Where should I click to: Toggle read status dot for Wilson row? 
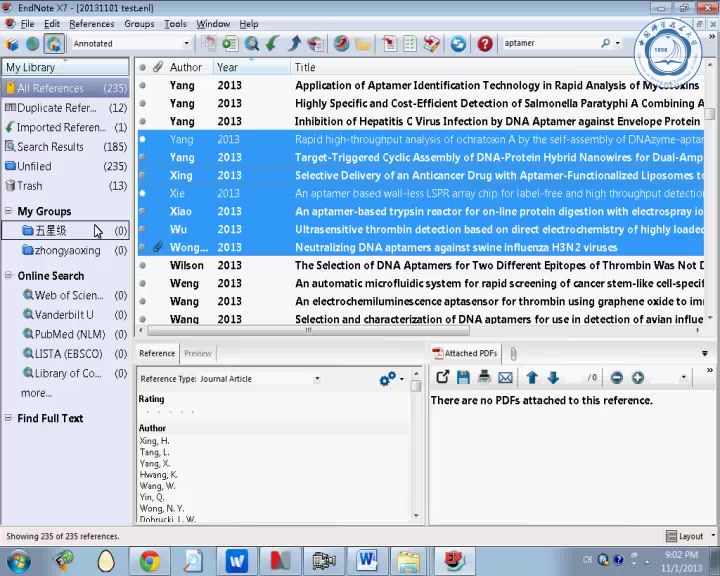coord(143,265)
